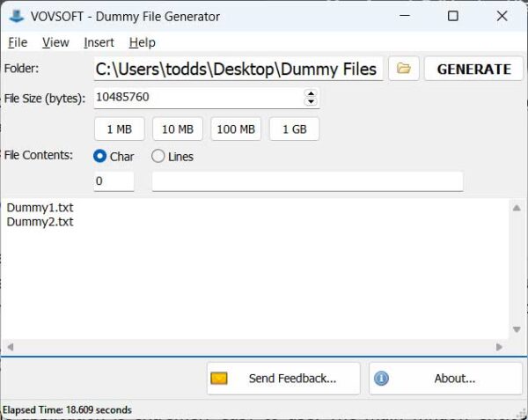This screenshot has width=528, height=420.
Task: Open the Help menu
Action: [142, 42]
